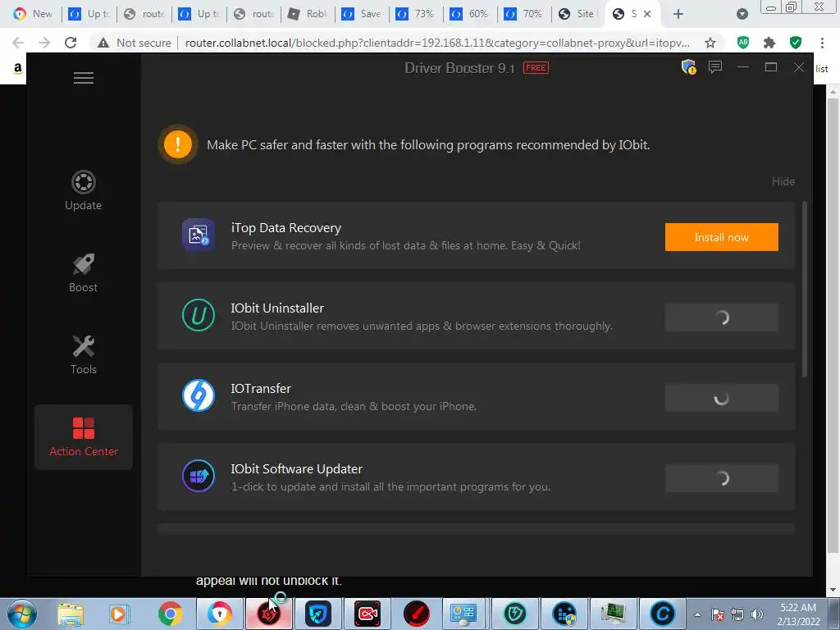
Task: Install iTop Data Recovery now
Action: click(722, 237)
